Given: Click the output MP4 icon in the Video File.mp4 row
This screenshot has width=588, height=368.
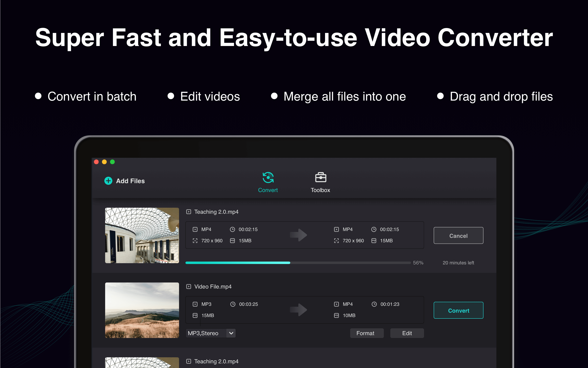Looking at the screenshot, I should tap(336, 304).
